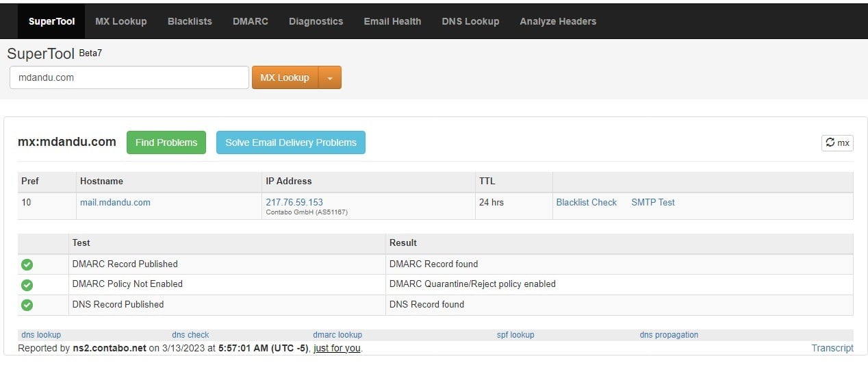
Task: Click Solve Email Delivery Problems button
Action: [291, 142]
